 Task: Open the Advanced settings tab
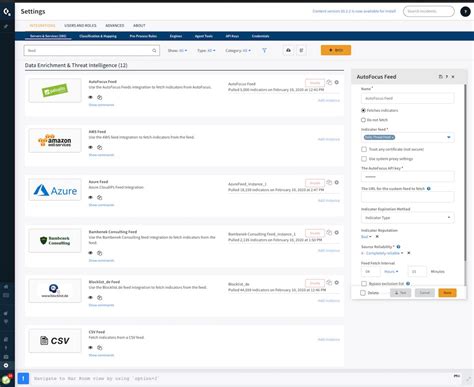click(x=115, y=25)
